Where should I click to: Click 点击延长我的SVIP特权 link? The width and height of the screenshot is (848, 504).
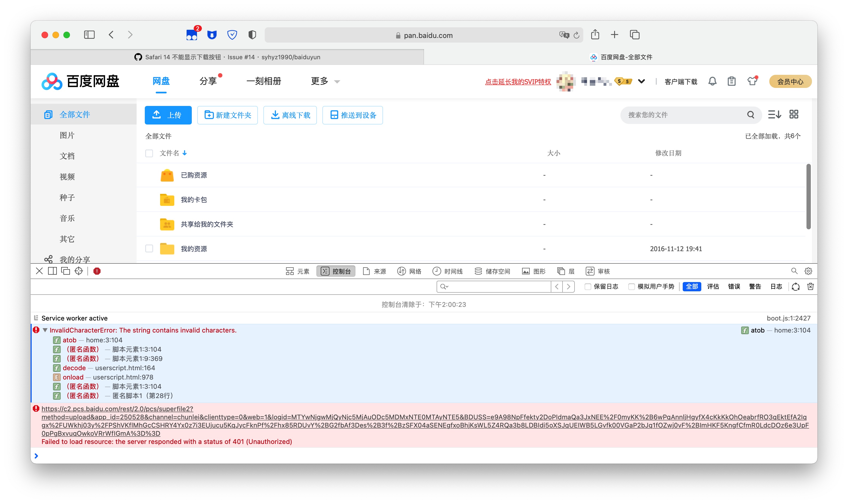click(518, 82)
